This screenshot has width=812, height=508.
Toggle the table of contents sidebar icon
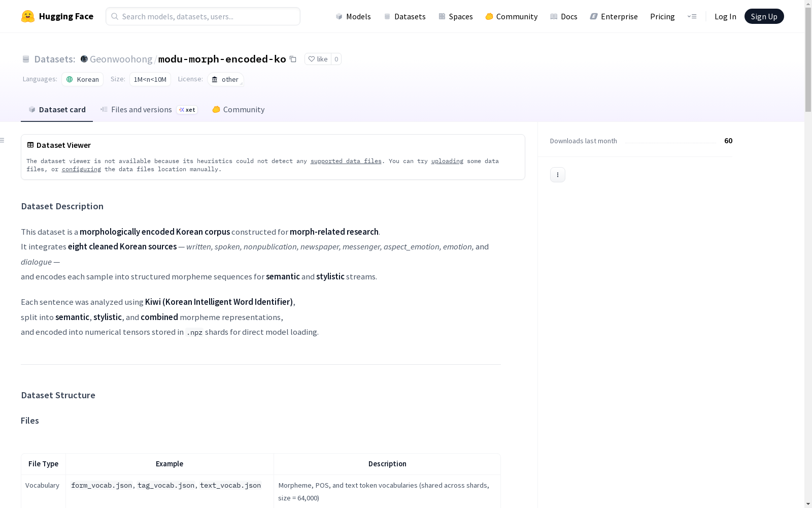(x=3, y=140)
